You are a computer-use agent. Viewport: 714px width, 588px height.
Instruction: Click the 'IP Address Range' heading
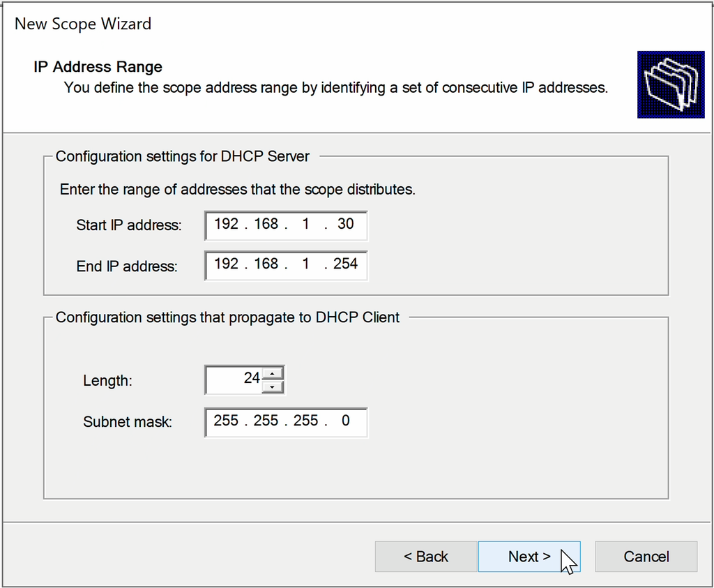tap(98, 66)
